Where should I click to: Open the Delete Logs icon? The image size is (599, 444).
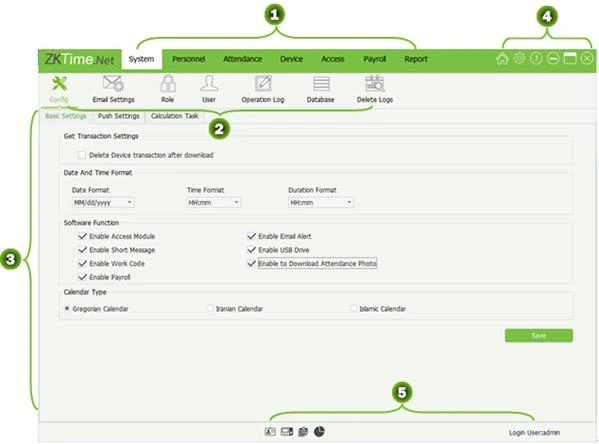tap(374, 84)
